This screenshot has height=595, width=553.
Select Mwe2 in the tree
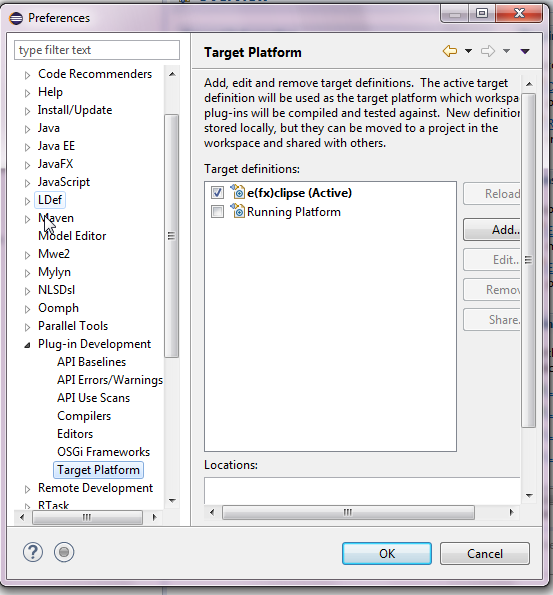pos(54,253)
